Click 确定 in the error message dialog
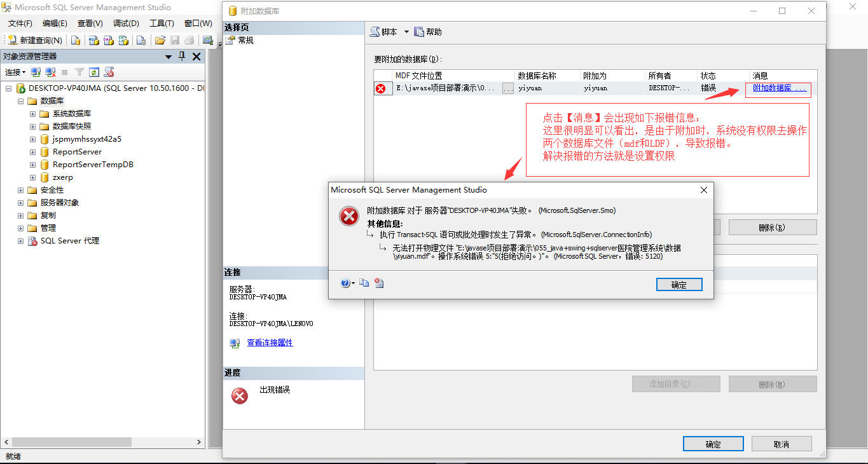Viewport: 868px width, 464px height. 679,285
